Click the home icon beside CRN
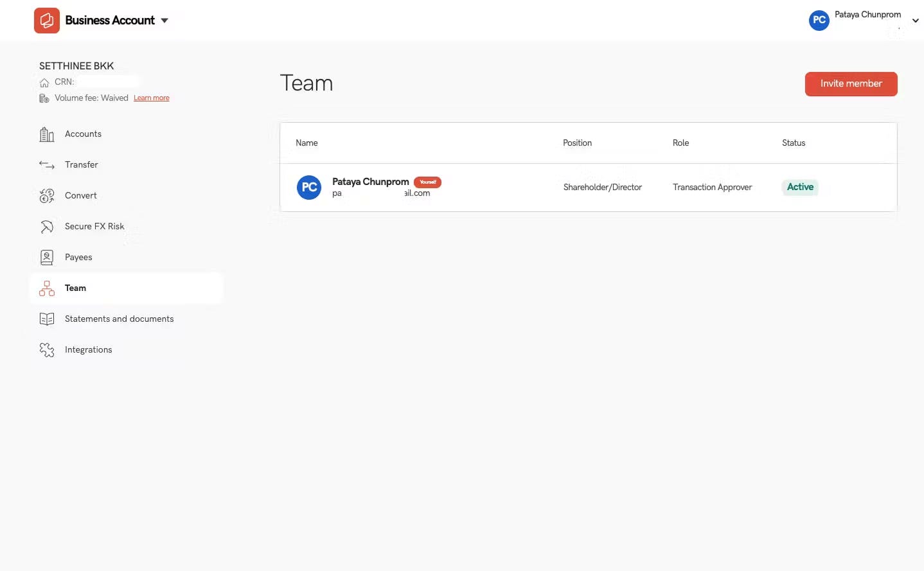924x571 pixels. coord(44,82)
